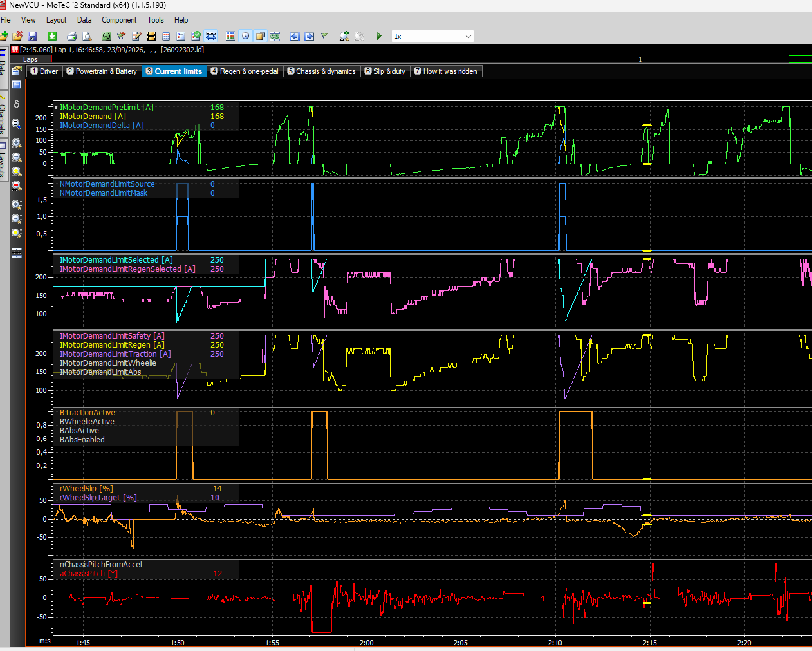Switch to the Driver worksheet tab
This screenshot has width=812, height=651.
pos(44,71)
